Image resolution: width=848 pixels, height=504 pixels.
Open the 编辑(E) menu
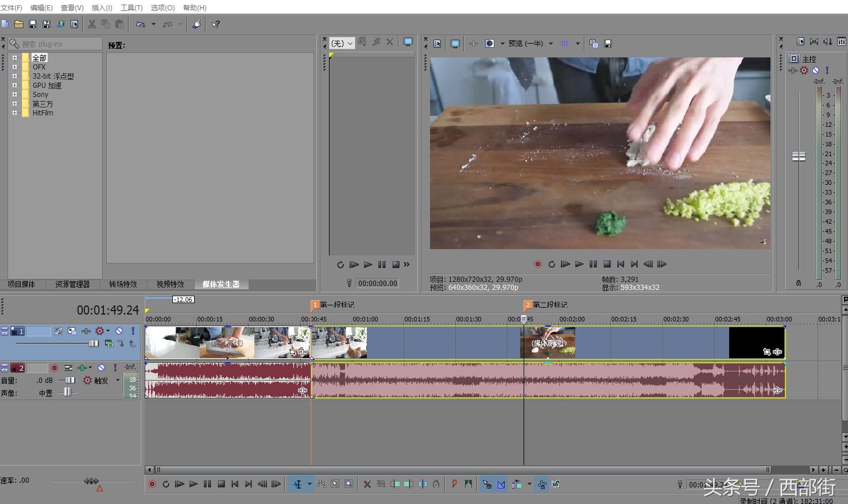point(41,7)
